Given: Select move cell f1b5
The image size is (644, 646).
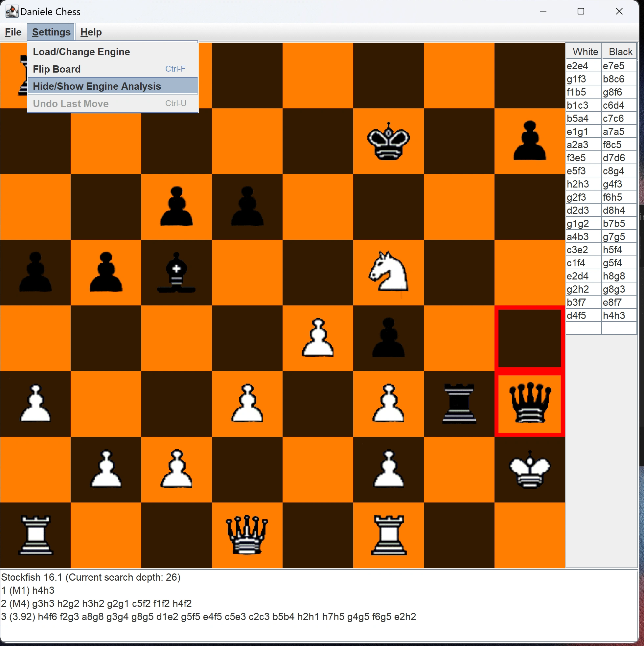Looking at the screenshot, I should click(x=584, y=92).
